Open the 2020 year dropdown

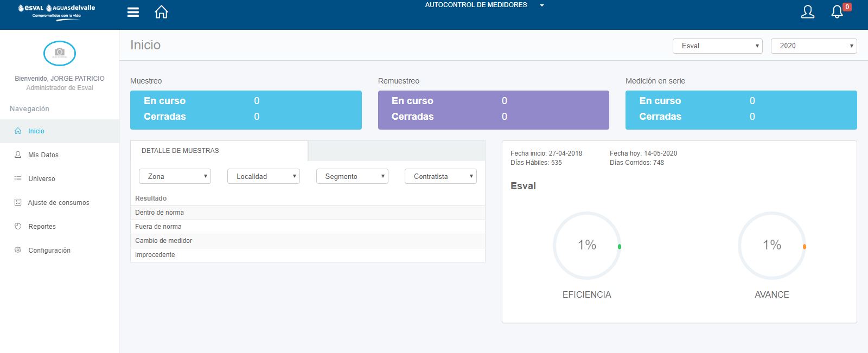coord(813,46)
